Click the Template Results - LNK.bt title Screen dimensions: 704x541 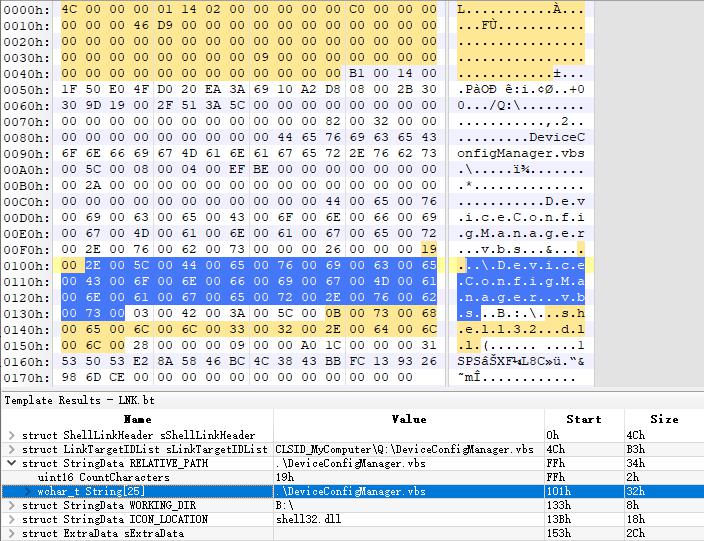point(79,400)
